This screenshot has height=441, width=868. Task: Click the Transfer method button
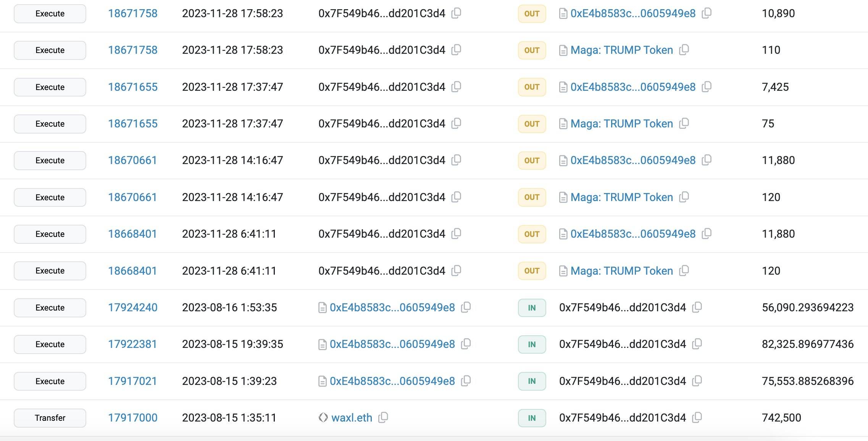(50, 418)
